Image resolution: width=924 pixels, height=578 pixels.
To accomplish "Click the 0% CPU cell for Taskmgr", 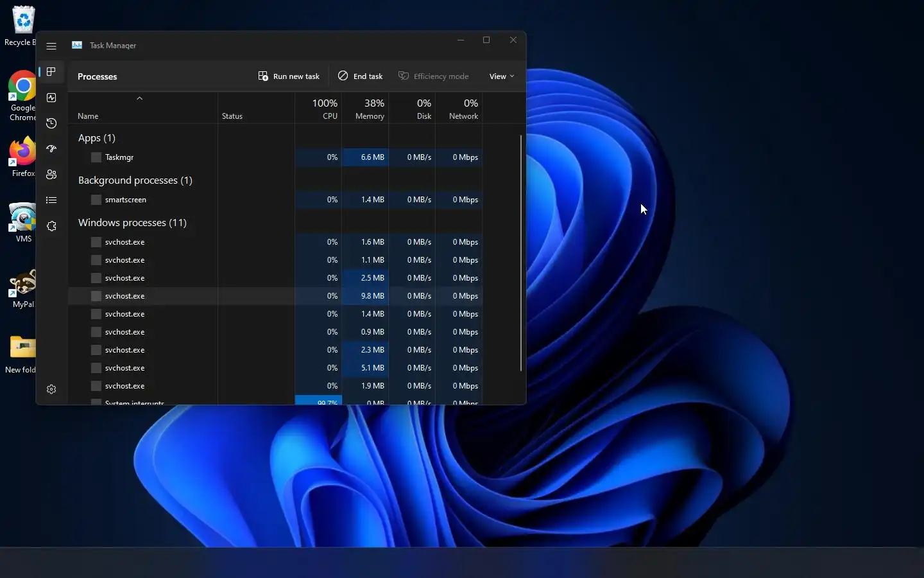I will click(x=318, y=157).
